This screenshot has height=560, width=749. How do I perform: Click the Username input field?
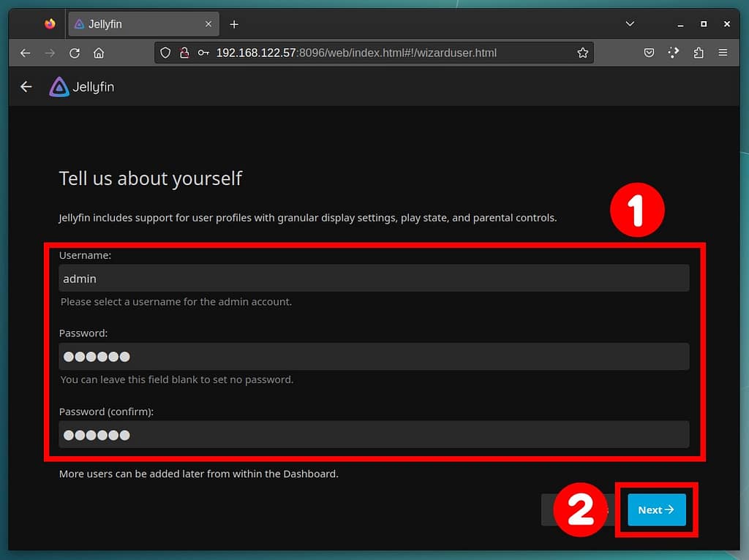tap(373, 279)
